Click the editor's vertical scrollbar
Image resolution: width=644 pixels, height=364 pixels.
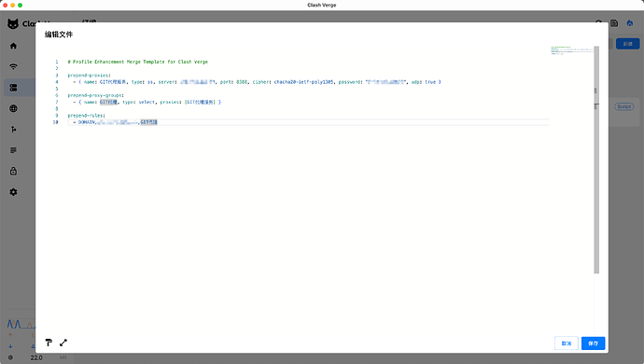(x=596, y=160)
